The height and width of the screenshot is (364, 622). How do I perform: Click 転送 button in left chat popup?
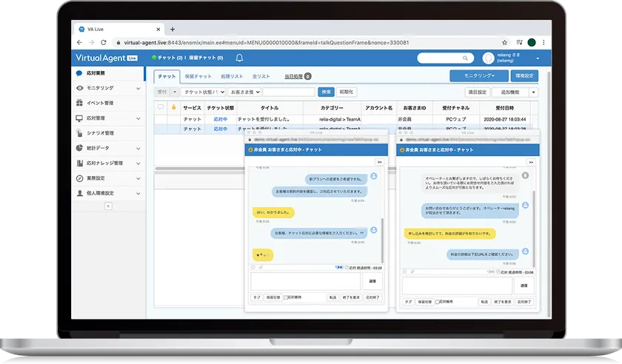click(332, 297)
